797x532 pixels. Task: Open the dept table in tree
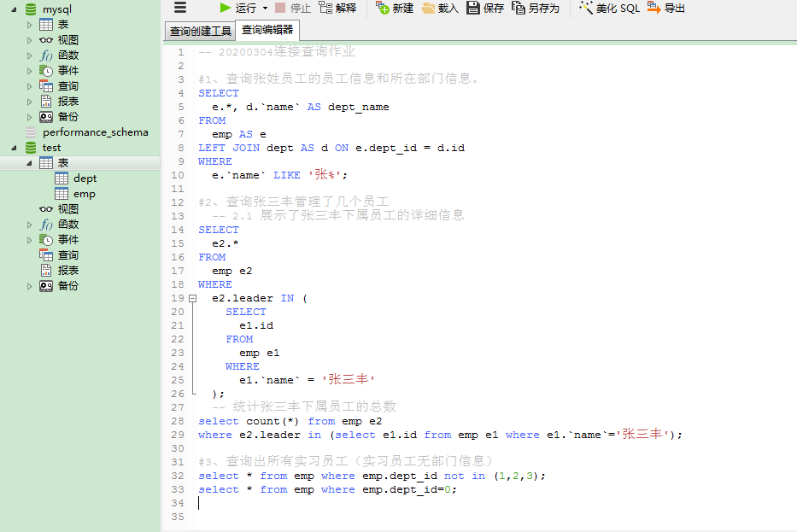85,178
